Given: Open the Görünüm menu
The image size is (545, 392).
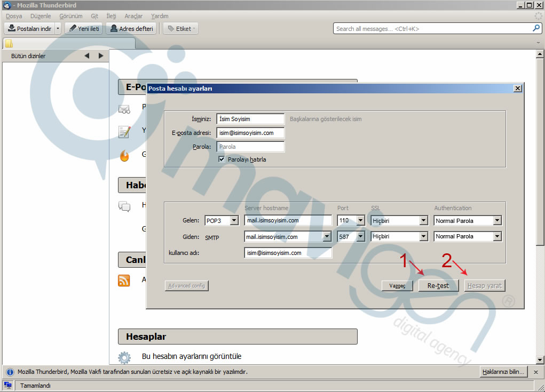Looking at the screenshot, I should (x=71, y=16).
